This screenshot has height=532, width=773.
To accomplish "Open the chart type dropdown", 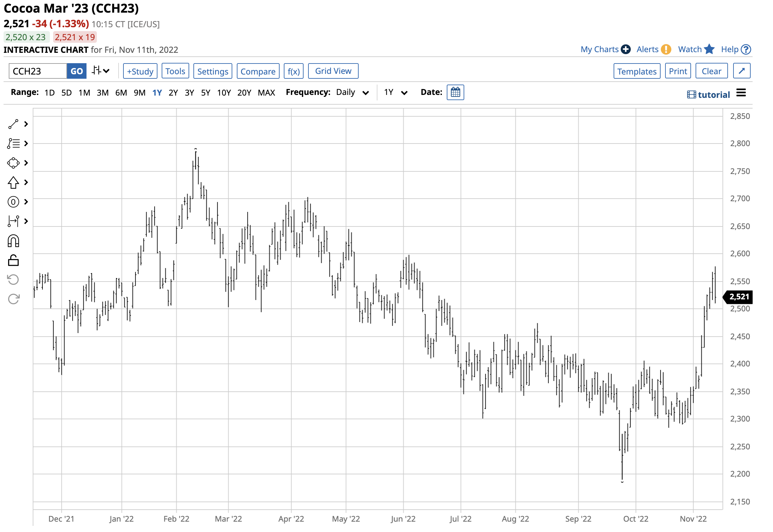I will (x=101, y=71).
